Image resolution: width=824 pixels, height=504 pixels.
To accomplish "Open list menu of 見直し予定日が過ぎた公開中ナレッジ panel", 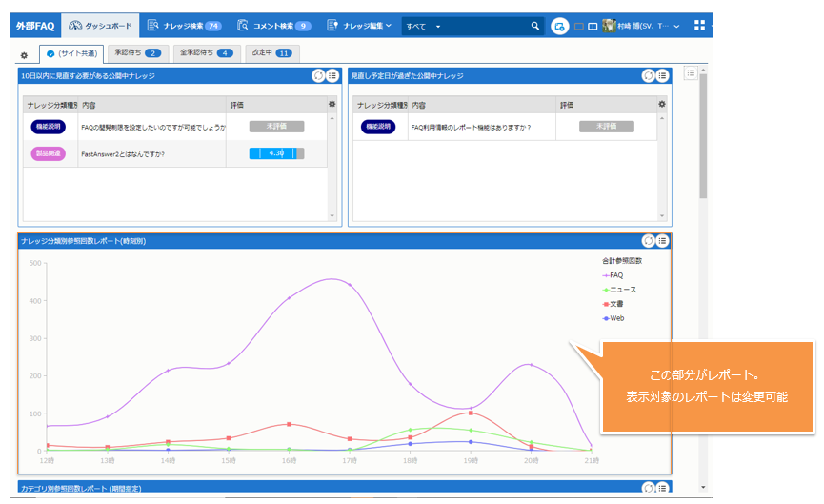I will click(662, 75).
